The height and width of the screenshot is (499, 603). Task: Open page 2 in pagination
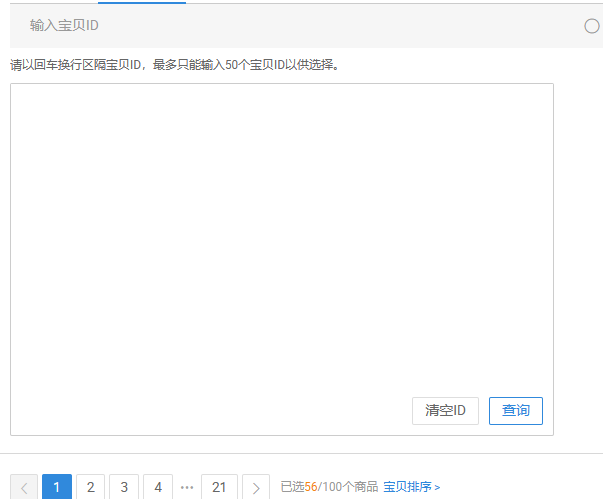point(90,487)
